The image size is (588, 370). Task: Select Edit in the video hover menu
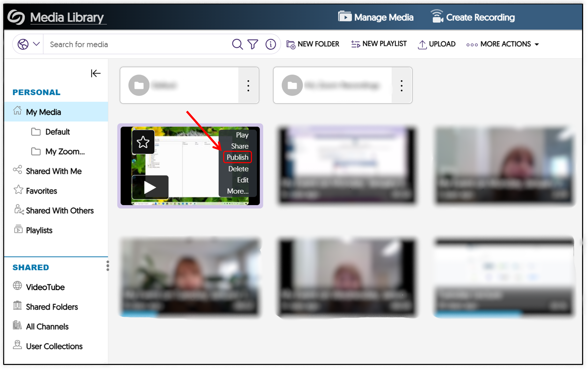(x=243, y=180)
